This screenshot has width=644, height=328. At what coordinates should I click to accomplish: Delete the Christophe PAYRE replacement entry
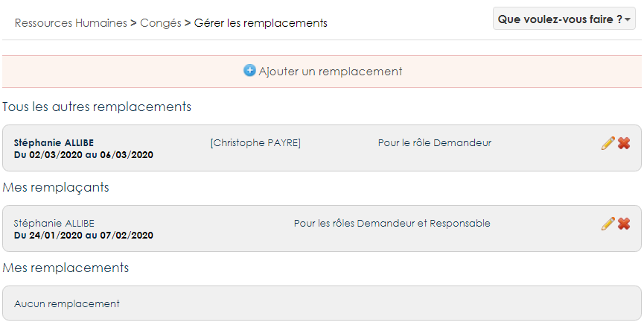(x=624, y=143)
